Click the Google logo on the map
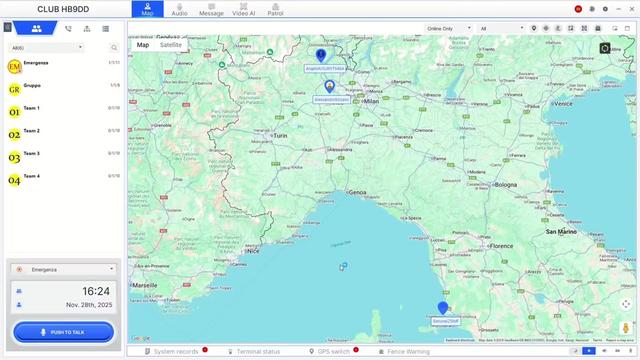This screenshot has width=640, height=360. [x=140, y=338]
